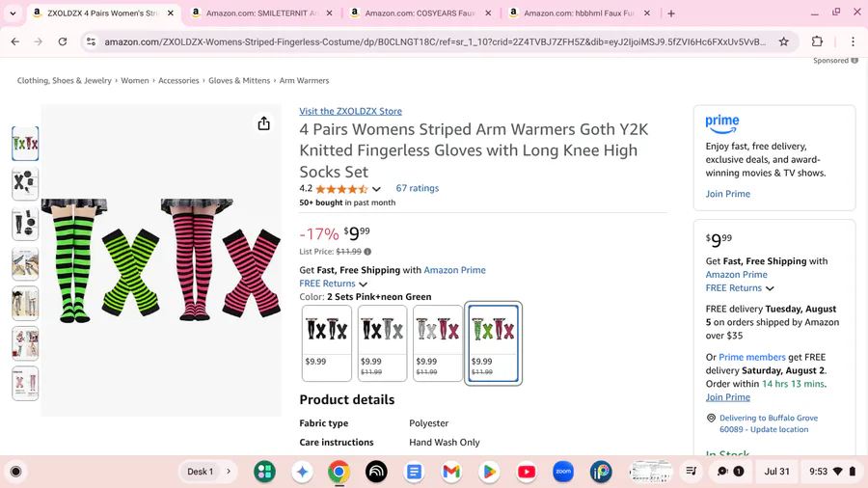Viewport: 868px width, 488px height.
Task: Reload the page using refresh icon
Action: [63, 41]
